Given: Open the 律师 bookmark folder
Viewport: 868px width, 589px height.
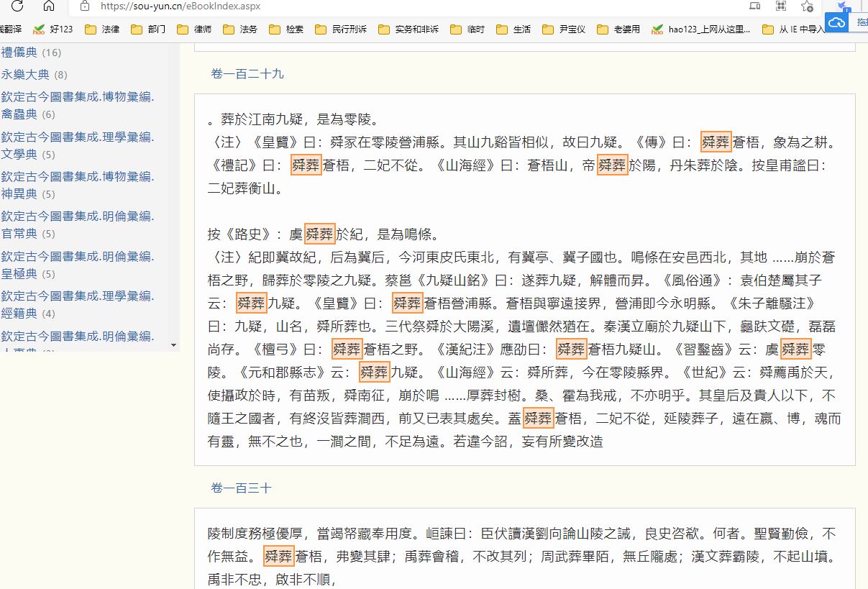Looking at the screenshot, I should (194, 29).
